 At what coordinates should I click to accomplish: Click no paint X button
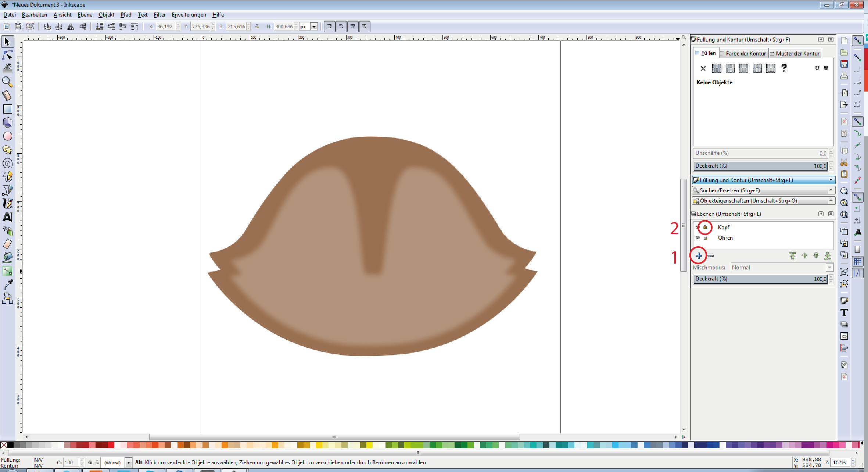[703, 68]
